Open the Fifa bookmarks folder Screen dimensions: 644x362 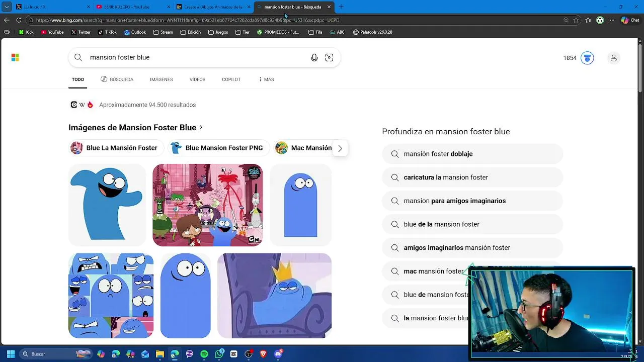point(315,32)
